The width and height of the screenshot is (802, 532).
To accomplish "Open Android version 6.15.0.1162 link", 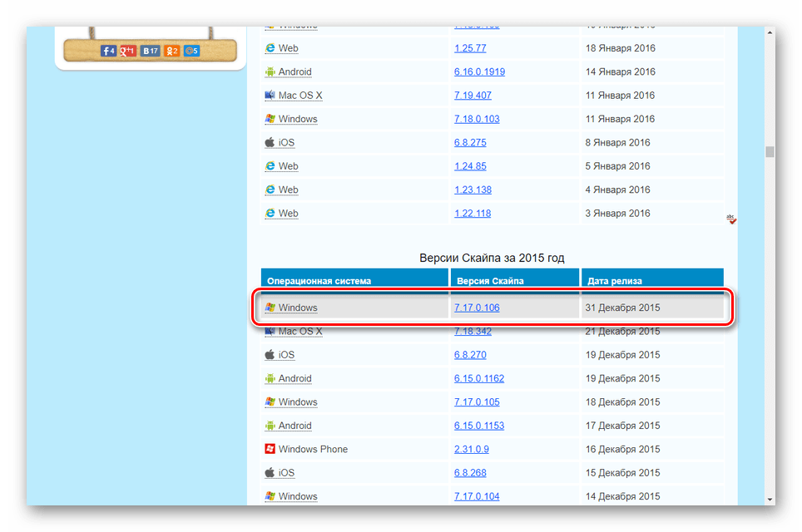I will [x=479, y=379].
